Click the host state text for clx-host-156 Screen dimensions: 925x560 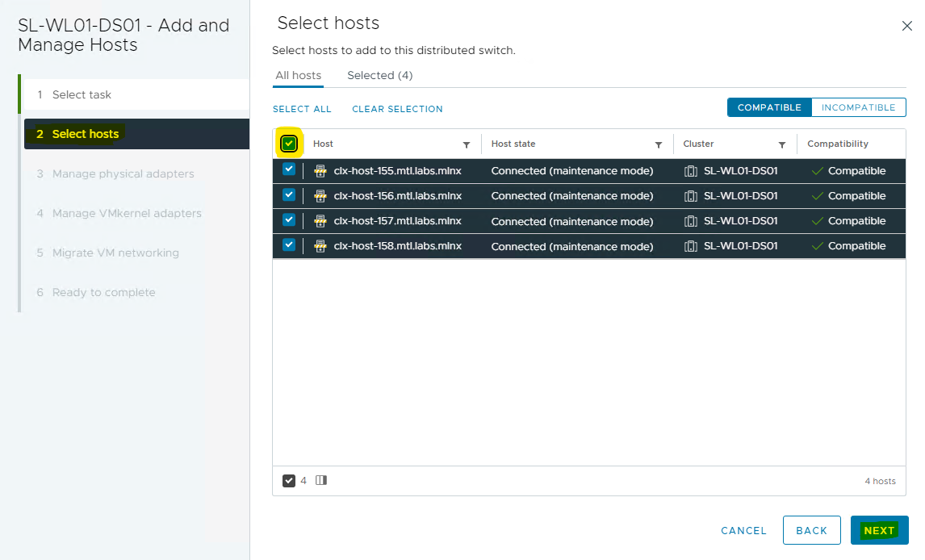(x=572, y=196)
